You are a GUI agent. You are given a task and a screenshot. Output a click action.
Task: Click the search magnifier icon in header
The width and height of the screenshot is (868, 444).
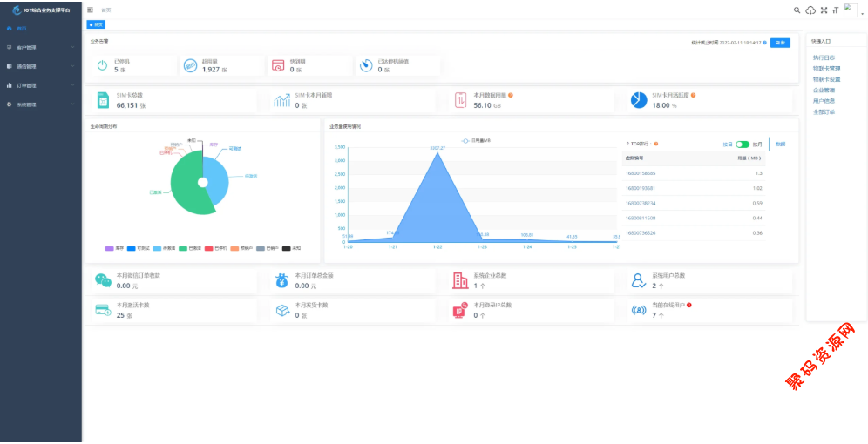(x=797, y=10)
